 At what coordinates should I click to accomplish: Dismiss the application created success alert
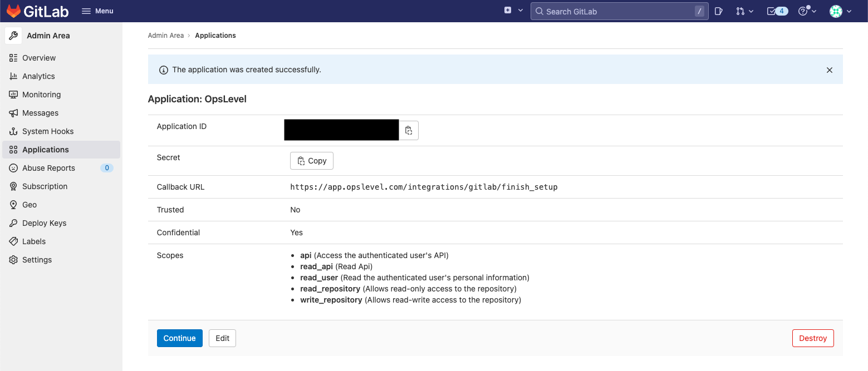tap(830, 70)
